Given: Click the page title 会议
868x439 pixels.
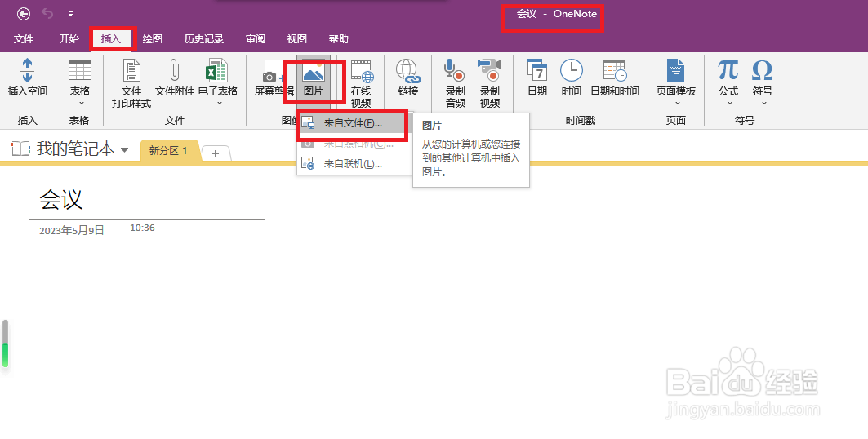Looking at the screenshot, I should pyautogui.click(x=61, y=199).
